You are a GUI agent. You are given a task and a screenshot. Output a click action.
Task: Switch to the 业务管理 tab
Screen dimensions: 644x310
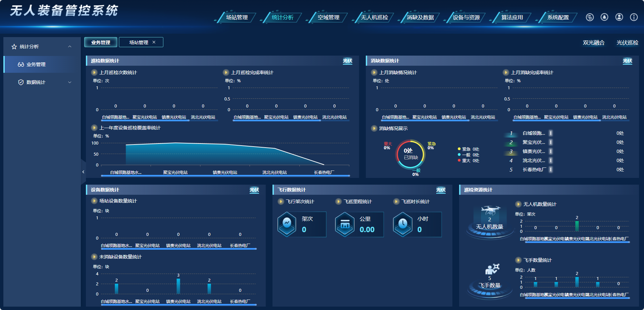[100, 42]
